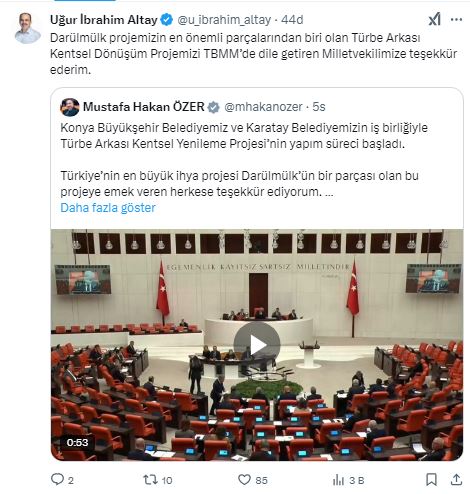470x494 pixels.
Task: Open the three-dot more options menu
Action: 456,20
